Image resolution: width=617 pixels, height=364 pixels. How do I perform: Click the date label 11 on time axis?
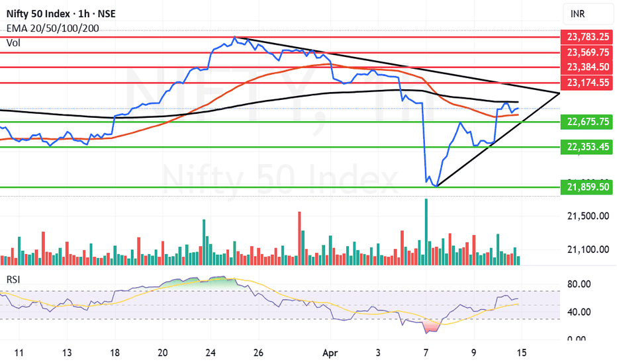point(19,353)
